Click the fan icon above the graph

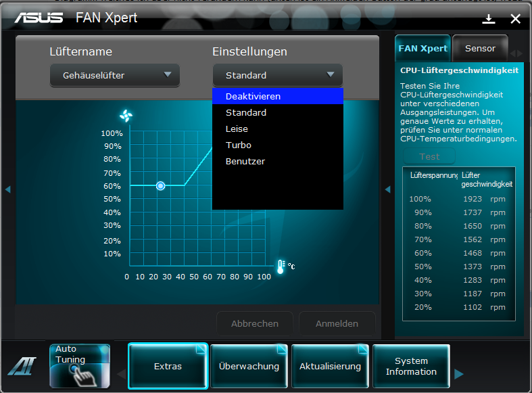pos(126,116)
